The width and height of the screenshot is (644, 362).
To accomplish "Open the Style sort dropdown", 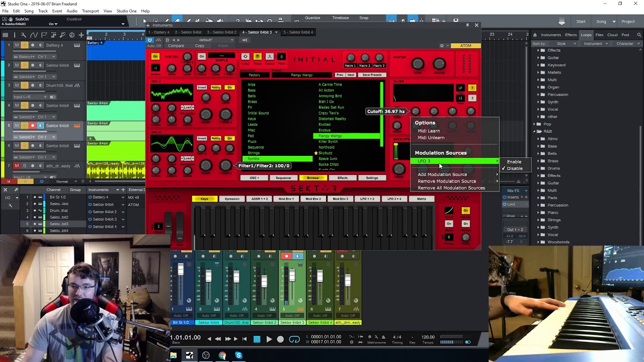I will 563,44.
